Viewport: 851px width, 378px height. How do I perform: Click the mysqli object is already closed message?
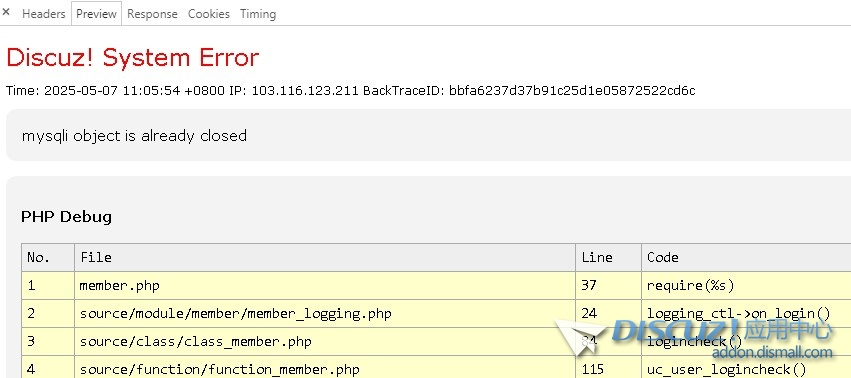click(x=134, y=135)
